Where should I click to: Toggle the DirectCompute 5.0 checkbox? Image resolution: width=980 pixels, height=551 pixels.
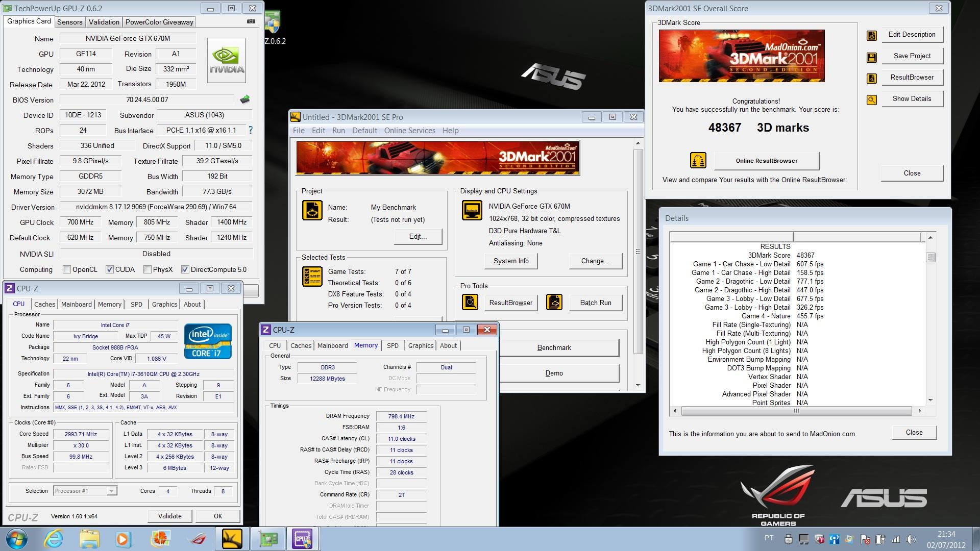[185, 269]
